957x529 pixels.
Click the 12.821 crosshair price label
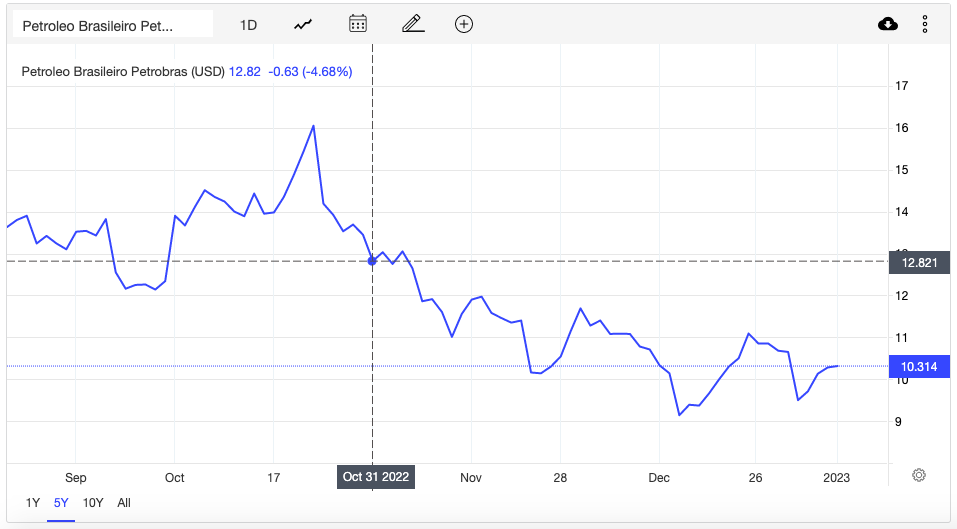(x=919, y=263)
